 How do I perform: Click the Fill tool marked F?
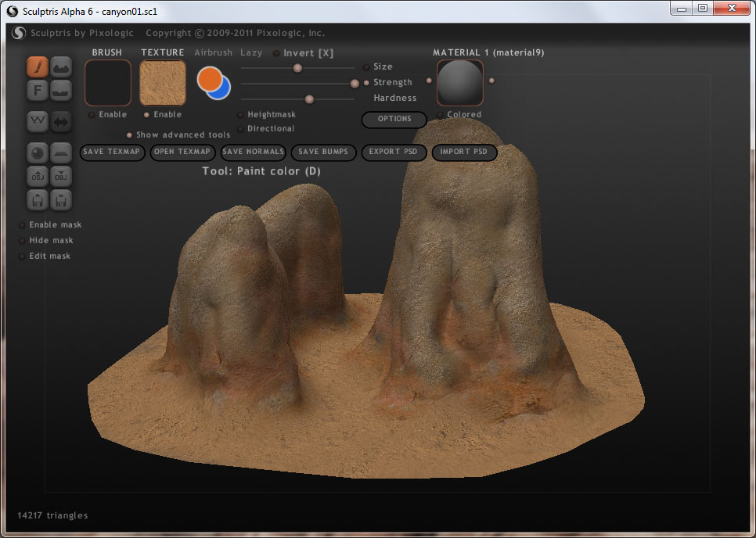click(x=38, y=91)
